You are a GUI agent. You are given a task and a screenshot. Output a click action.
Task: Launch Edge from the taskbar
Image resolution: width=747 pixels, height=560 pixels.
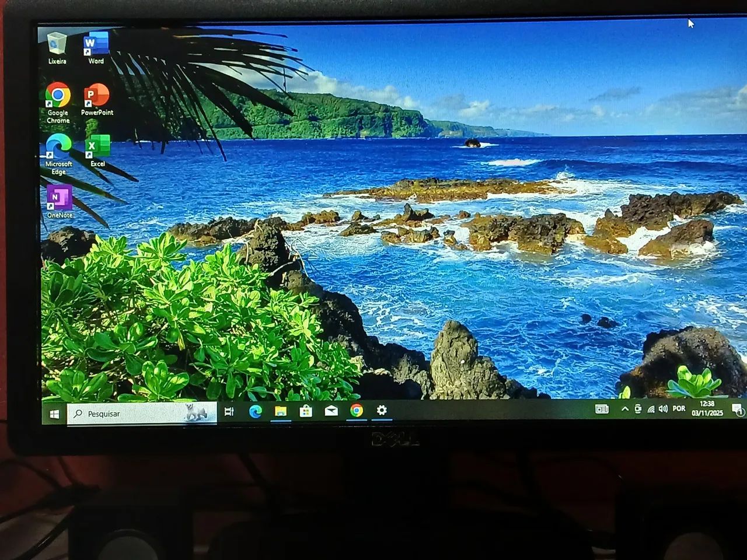coord(255,411)
